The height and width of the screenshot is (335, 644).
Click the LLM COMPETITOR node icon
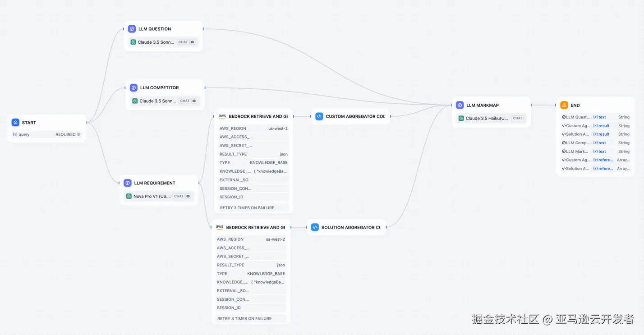tap(133, 88)
